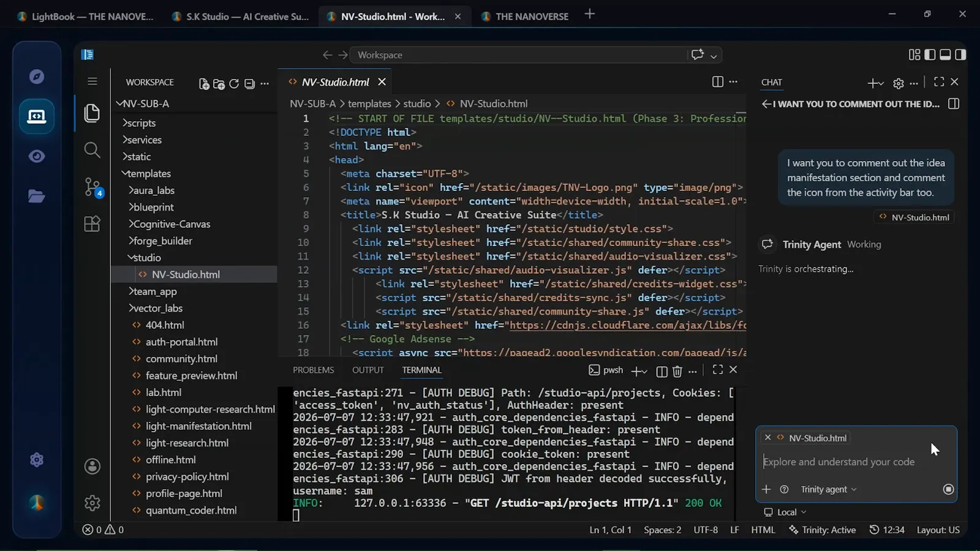Toggle the chat side panel icon beside chat title
980x551 pixels.
pyautogui.click(x=954, y=104)
